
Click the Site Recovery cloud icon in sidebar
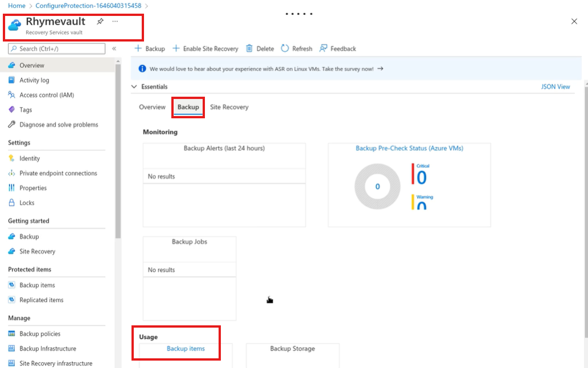pyautogui.click(x=11, y=251)
